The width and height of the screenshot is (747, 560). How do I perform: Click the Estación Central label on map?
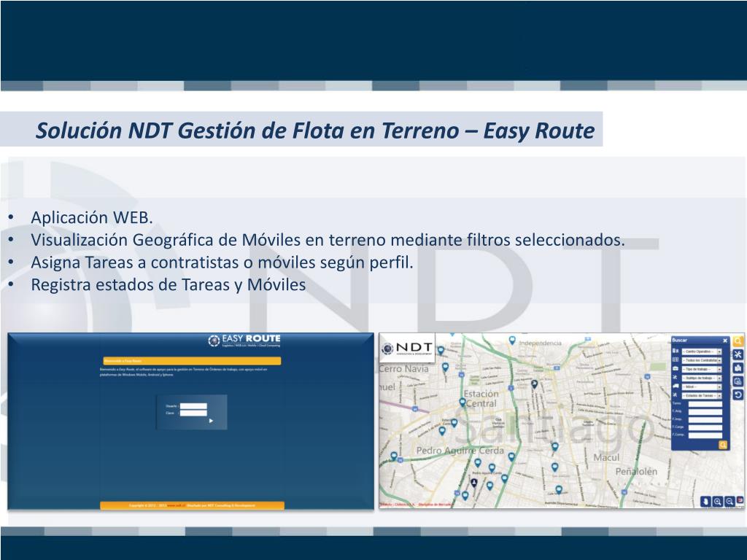[481, 399]
